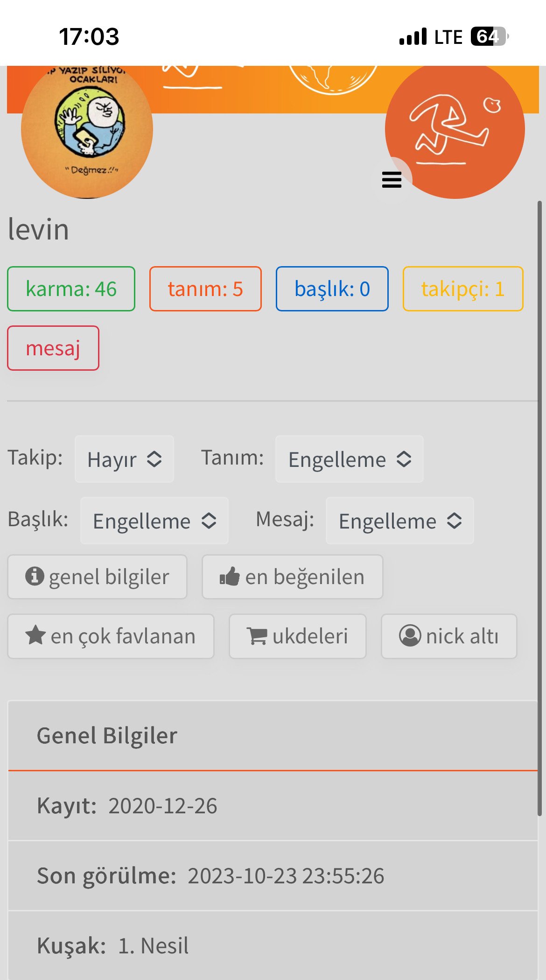546x980 pixels.
Task: Open the Tanım block dropdown
Action: [349, 459]
